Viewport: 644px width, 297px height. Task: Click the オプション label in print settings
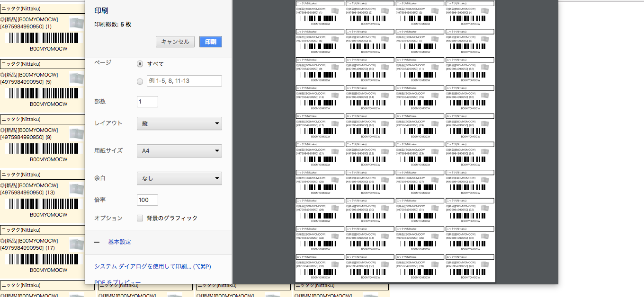pyautogui.click(x=108, y=218)
